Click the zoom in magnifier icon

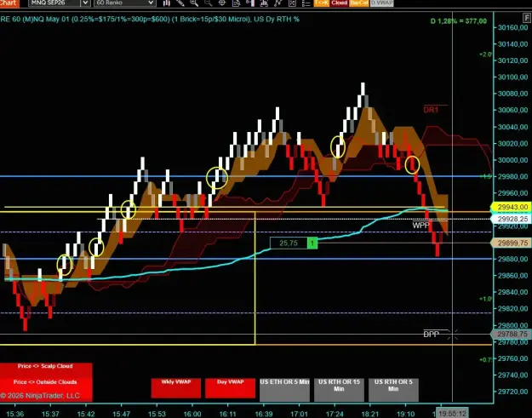pyautogui.click(x=194, y=3)
